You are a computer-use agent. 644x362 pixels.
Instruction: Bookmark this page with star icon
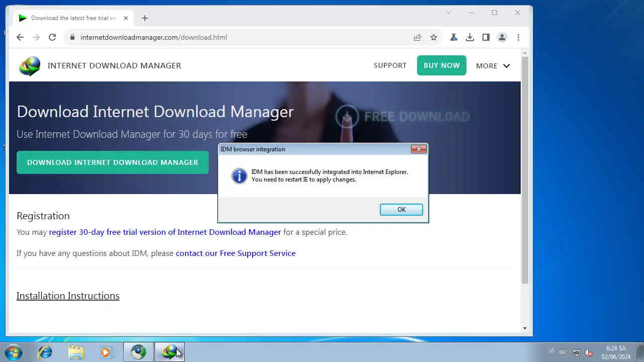(x=434, y=37)
